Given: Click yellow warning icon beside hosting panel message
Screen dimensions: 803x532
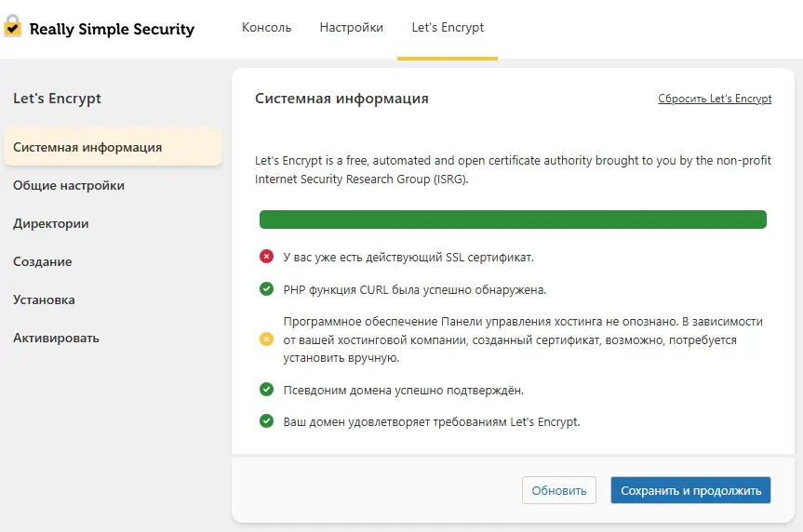Looking at the screenshot, I should click(x=266, y=339).
